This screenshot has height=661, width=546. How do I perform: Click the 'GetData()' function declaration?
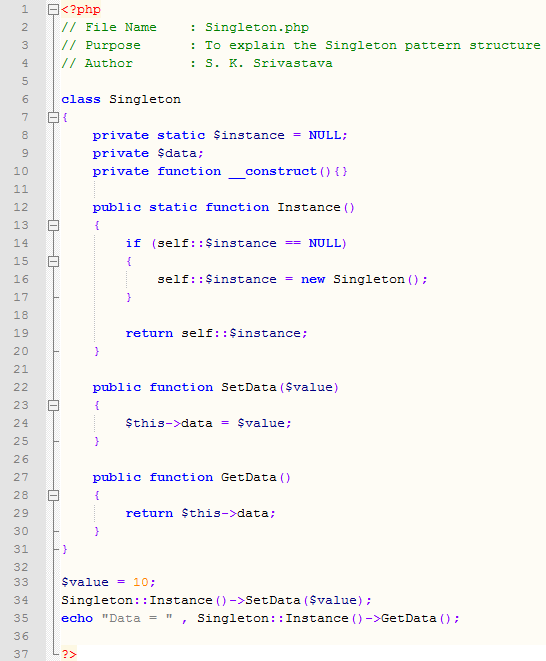(x=256, y=477)
